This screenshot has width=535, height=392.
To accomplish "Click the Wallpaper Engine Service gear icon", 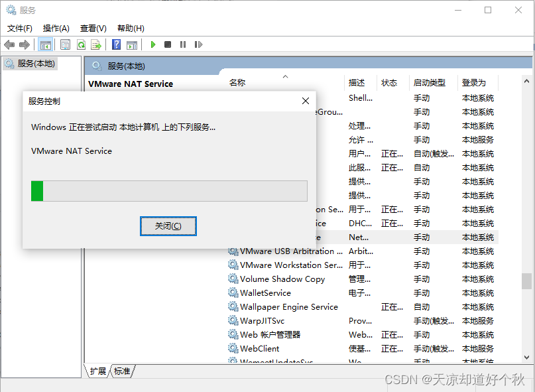I will point(233,307).
